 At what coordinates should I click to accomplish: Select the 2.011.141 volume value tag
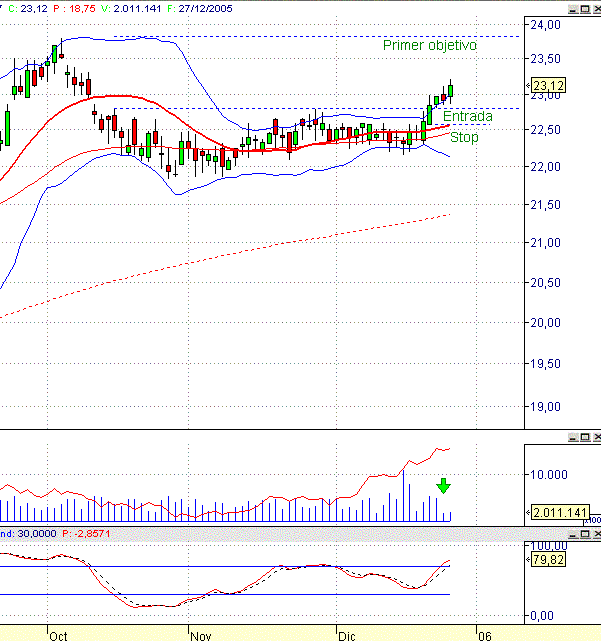pos(560,512)
